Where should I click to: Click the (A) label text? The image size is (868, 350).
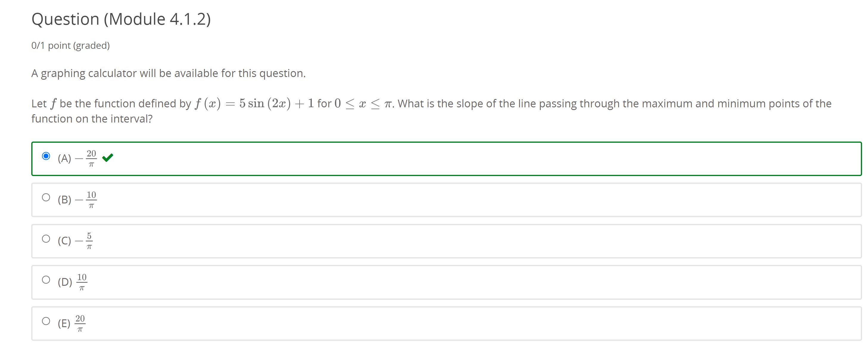(64, 158)
